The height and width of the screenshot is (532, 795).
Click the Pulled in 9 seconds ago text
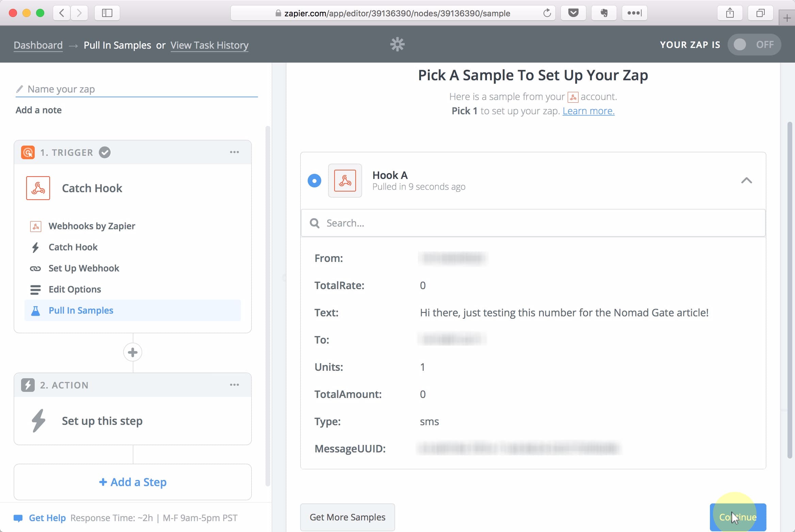[x=419, y=187]
